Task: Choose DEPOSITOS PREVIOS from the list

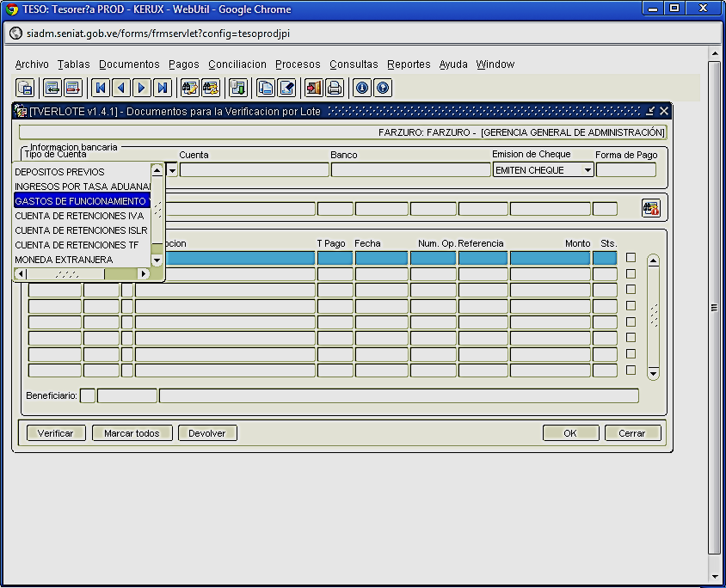Action: tap(83, 172)
